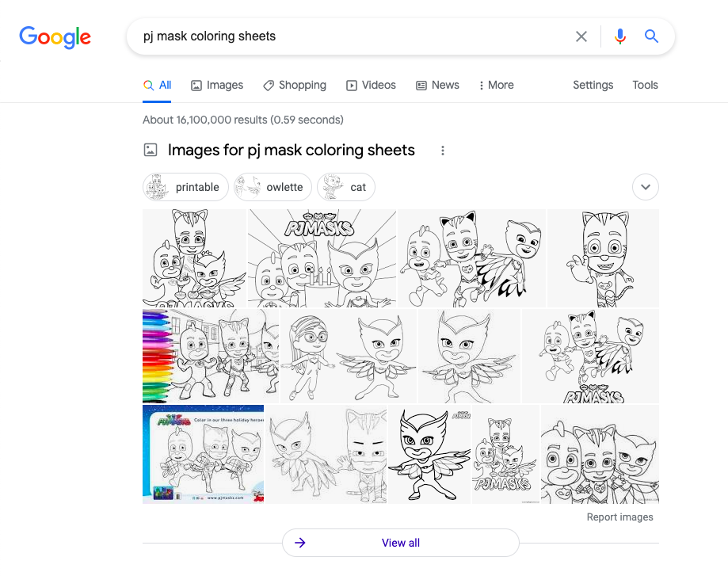Expand more filter chips with the chevron
The width and height of the screenshot is (728, 576).
click(646, 187)
